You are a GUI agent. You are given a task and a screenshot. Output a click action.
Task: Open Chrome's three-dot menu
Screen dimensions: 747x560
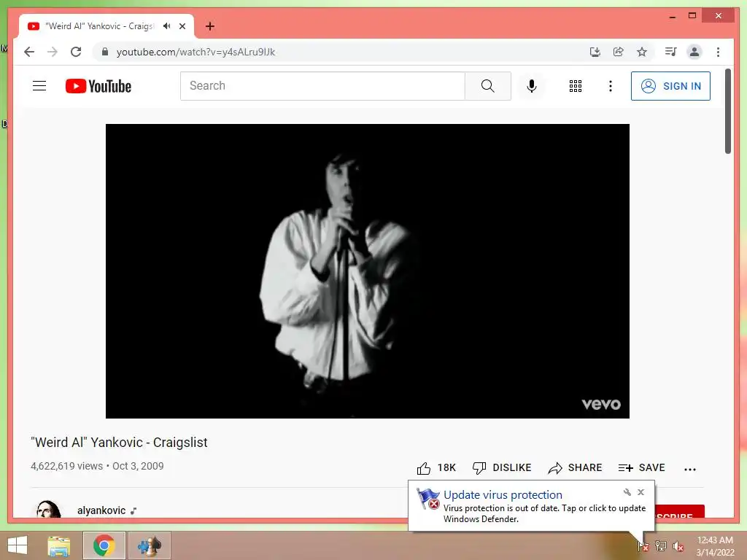click(x=718, y=52)
